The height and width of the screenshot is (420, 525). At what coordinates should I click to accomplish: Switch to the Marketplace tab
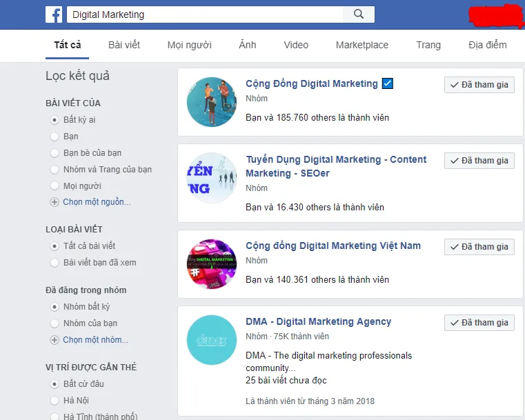[x=361, y=46]
